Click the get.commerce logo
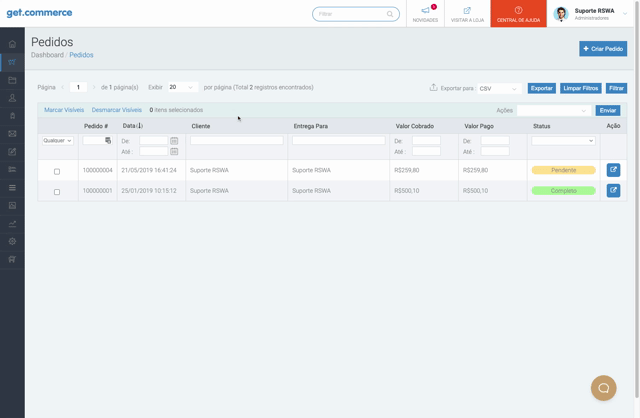640x418 pixels. 39,13
